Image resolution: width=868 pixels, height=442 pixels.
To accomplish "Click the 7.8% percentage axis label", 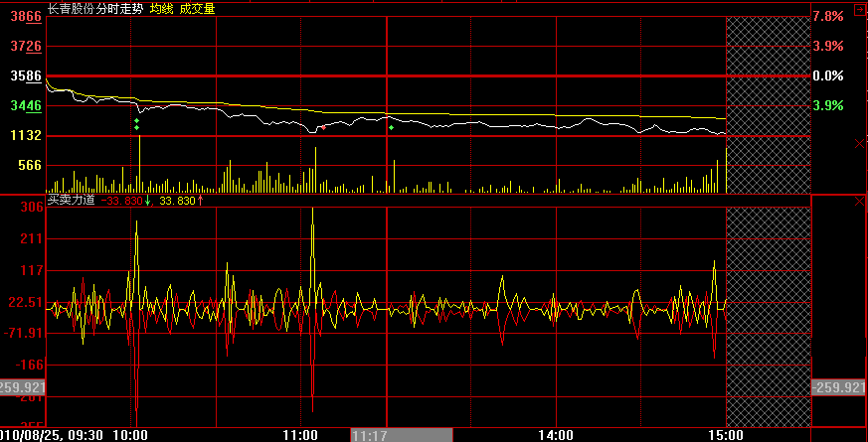I will point(828,17).
